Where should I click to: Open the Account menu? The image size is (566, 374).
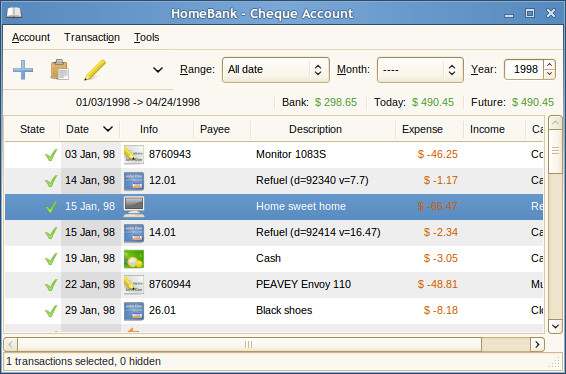(x=31, y=37)
